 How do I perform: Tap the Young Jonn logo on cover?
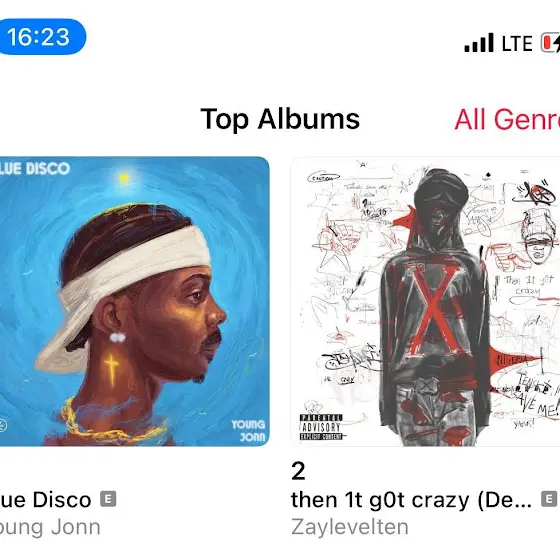(x=249, y=431)
